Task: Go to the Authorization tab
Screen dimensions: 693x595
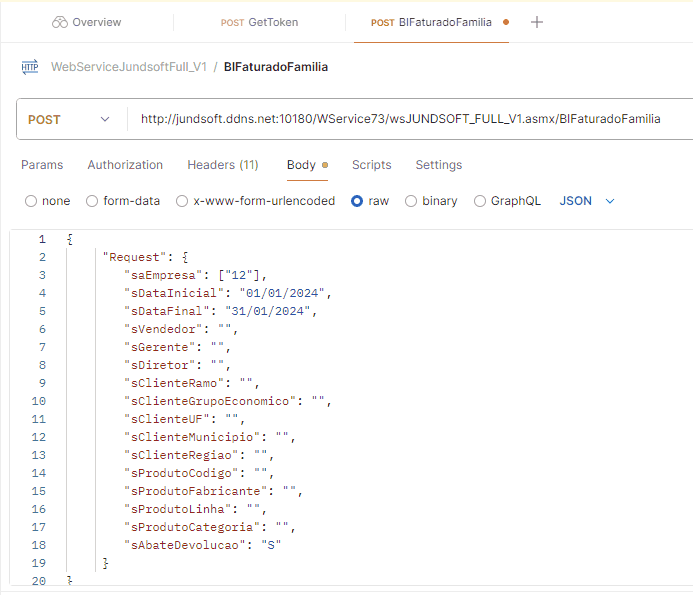Action: tap(125, 165)
